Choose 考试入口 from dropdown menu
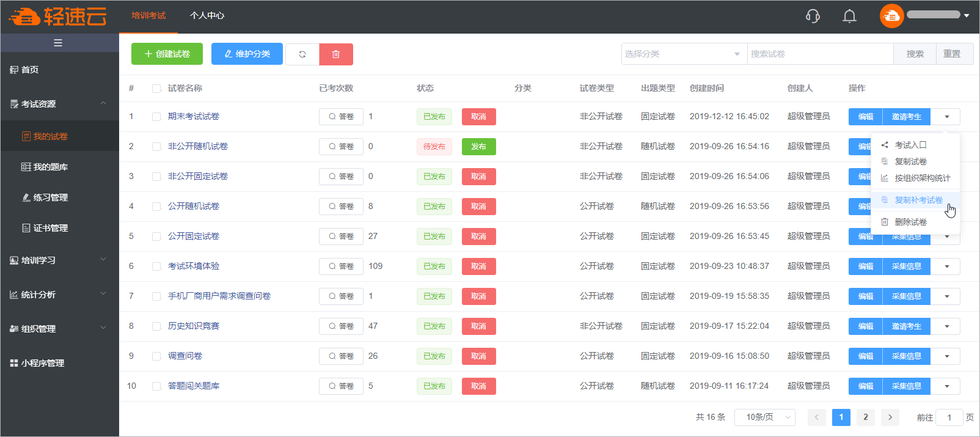The height and width of the screenshot is (437, 980). tap(915, 145)
